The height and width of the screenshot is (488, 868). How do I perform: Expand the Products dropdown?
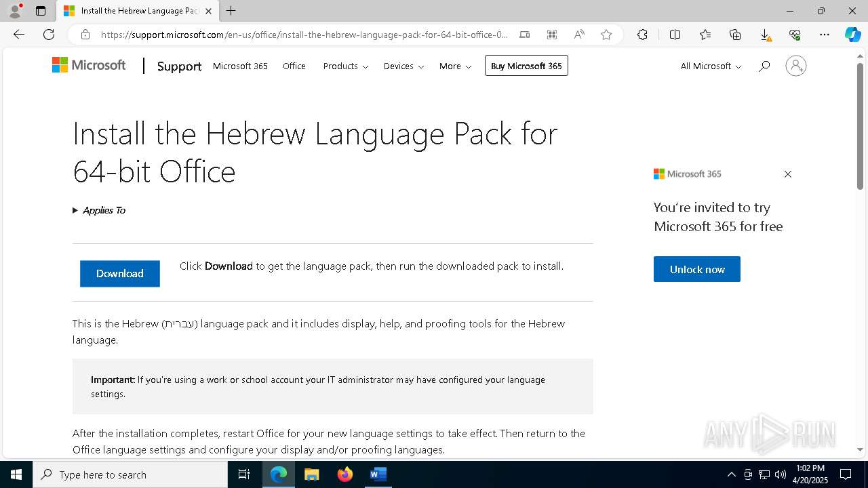pyautogui.click(x=346, y=66)
